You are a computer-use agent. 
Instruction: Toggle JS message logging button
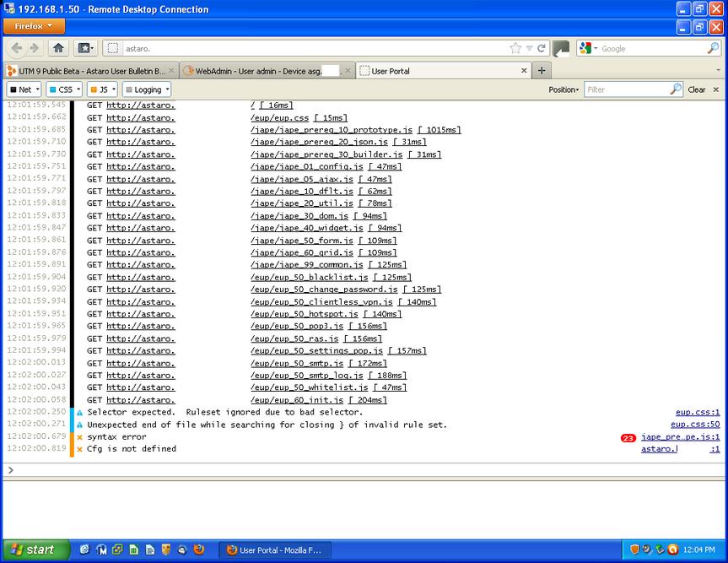point(100,89)
